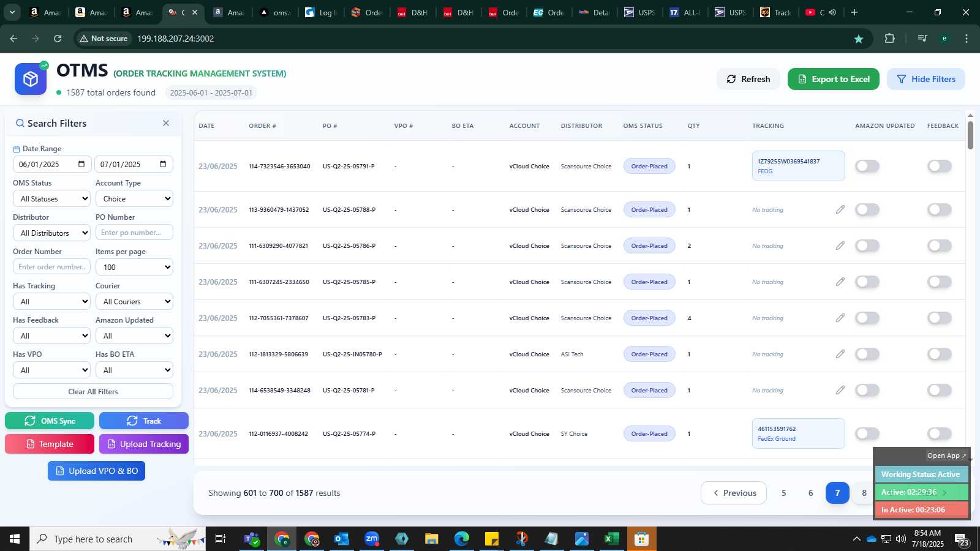Click the Windows Start button
The height and width of the screenshot is (551, 980).
[x=15, y=539]
